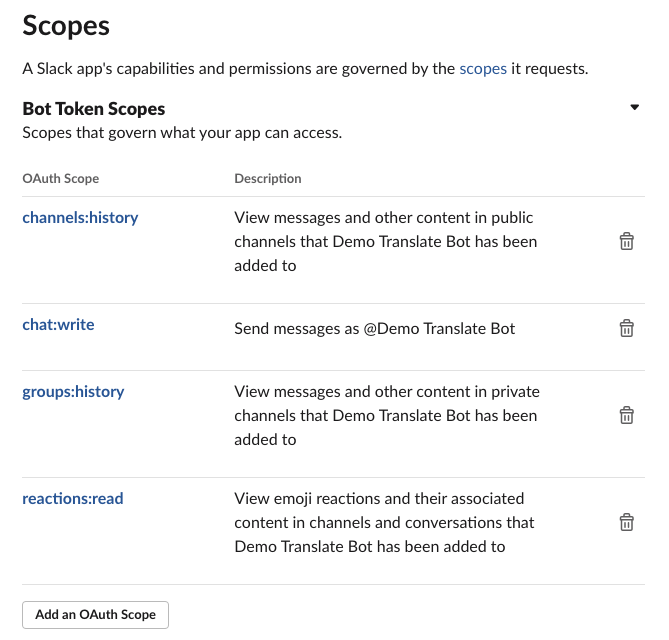Image resolution: width=669 pixels, height=640 pixels.
Task: Open the channels:history scope link
Action: coord(80,218)
